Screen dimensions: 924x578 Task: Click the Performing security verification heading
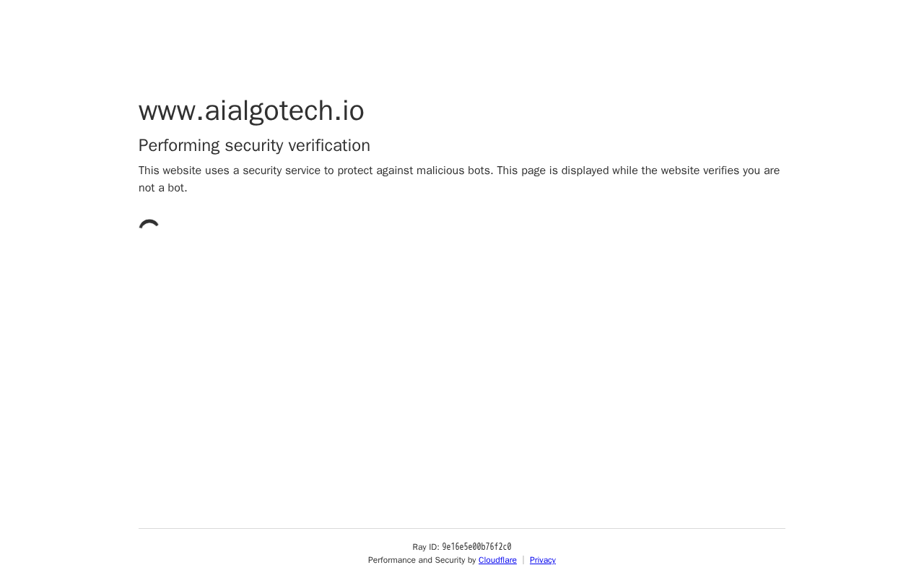[x=254, y=145]
